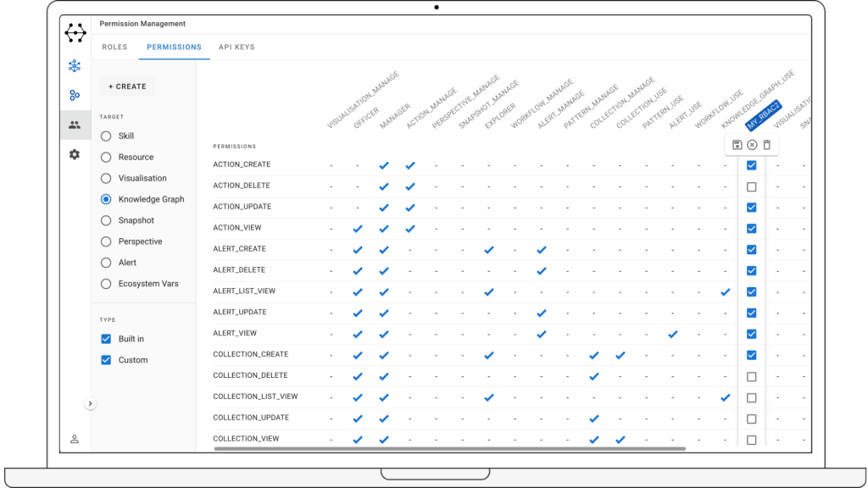Click the + CREATE button

pyautogui.click(x=127, y=86)
